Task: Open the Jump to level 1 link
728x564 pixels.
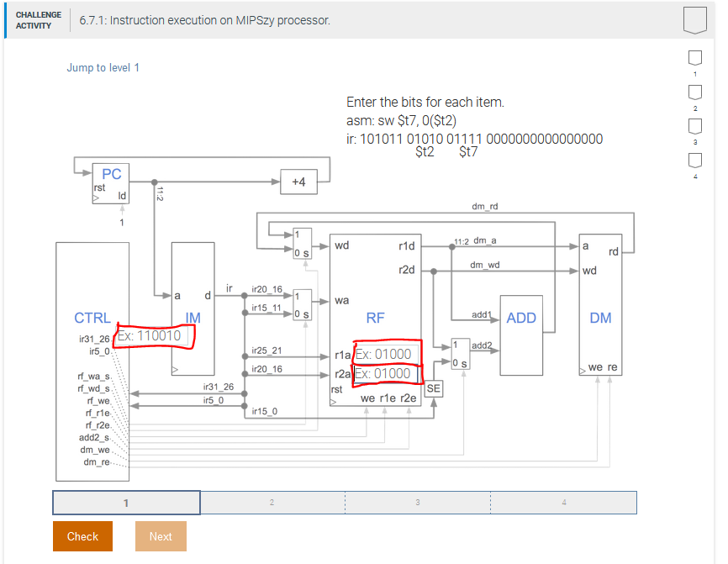Action: click(x=103, y=67)
